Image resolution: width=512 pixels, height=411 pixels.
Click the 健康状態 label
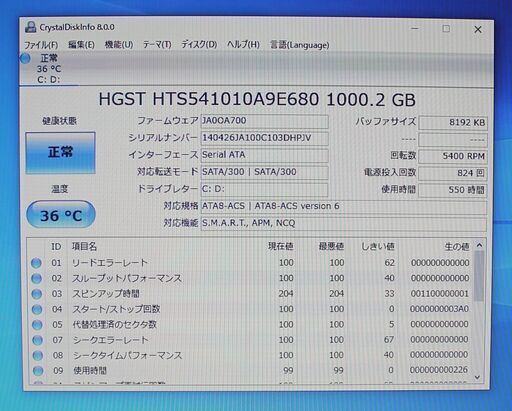click(x=59, y=121)
